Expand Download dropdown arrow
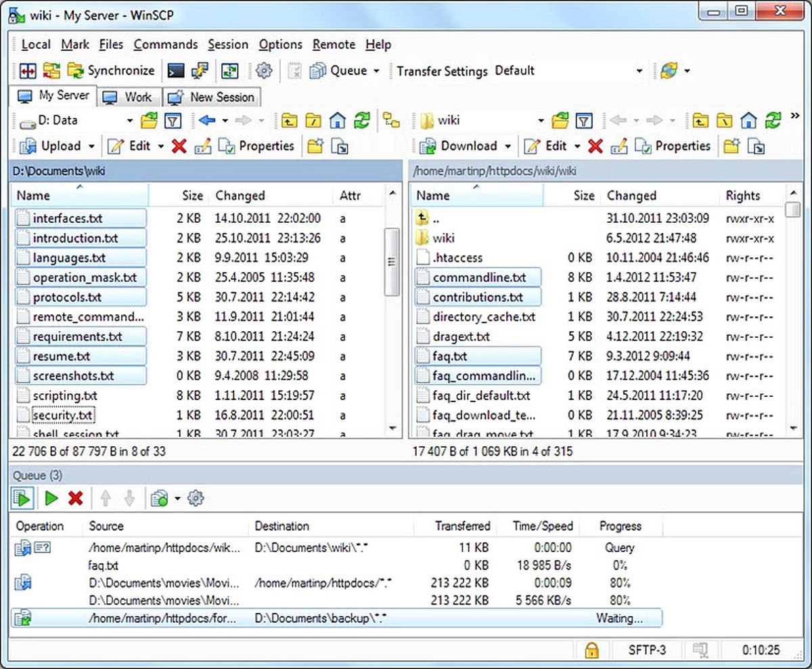Screen dimensions: 812x669 click(509, 146)
